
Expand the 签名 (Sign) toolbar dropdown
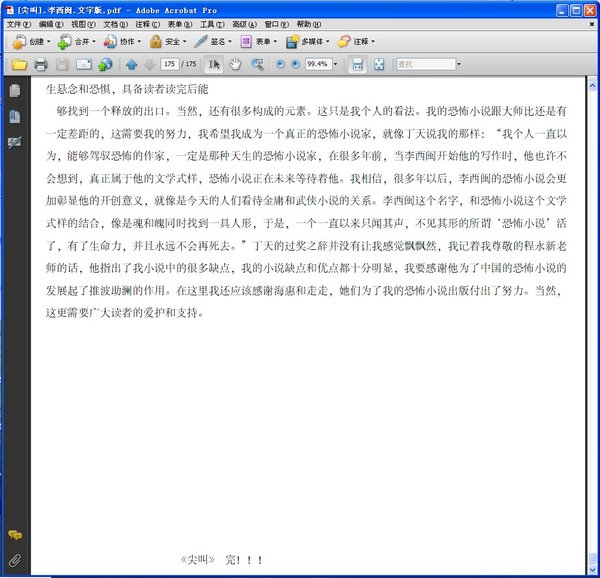(230, 41)
